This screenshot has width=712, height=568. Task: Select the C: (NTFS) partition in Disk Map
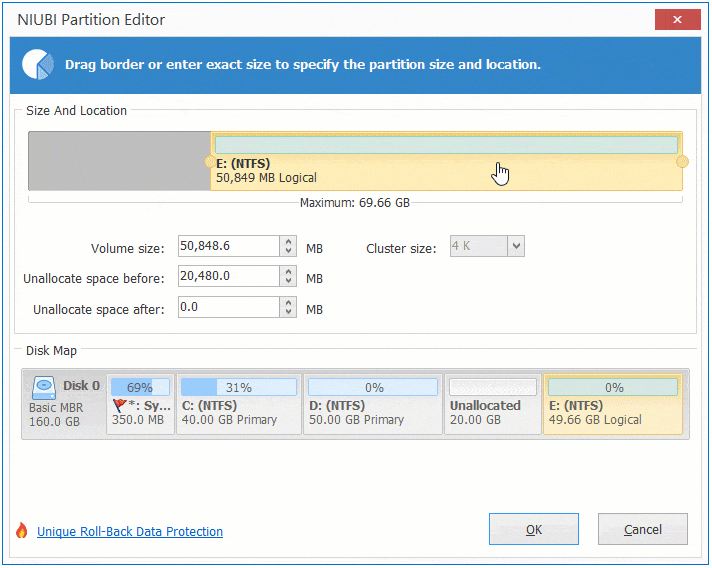point(239,405)
